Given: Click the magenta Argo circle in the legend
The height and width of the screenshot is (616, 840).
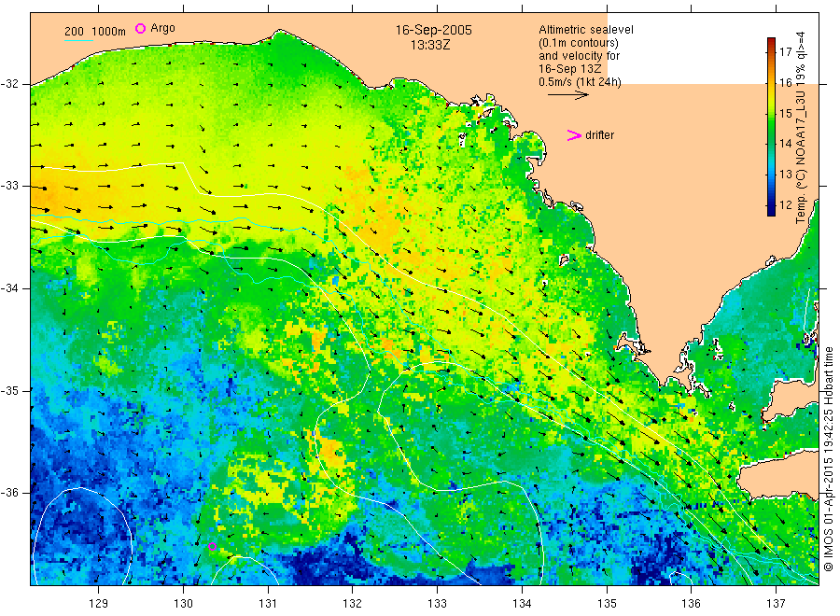Looking at the screenshot, I should (x=140, y=28).
